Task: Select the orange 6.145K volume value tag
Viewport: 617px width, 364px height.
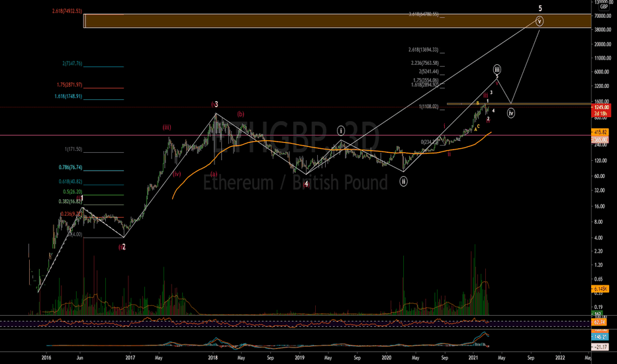Action: [600, 289]
